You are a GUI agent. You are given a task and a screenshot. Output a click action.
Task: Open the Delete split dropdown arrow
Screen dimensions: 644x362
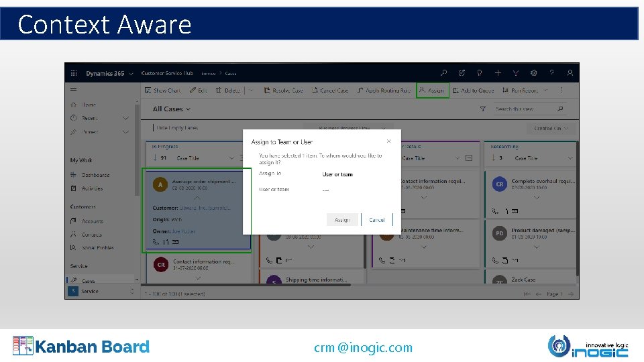pos(251,90)
